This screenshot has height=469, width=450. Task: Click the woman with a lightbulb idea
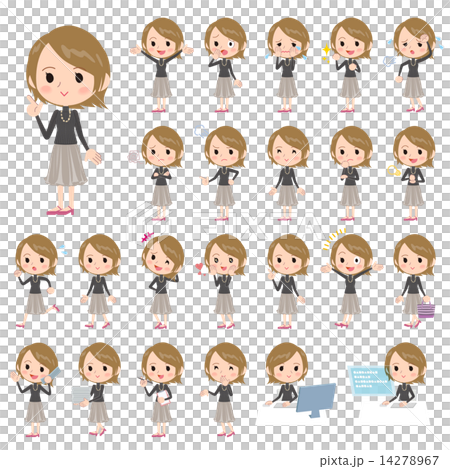[412, 173]
